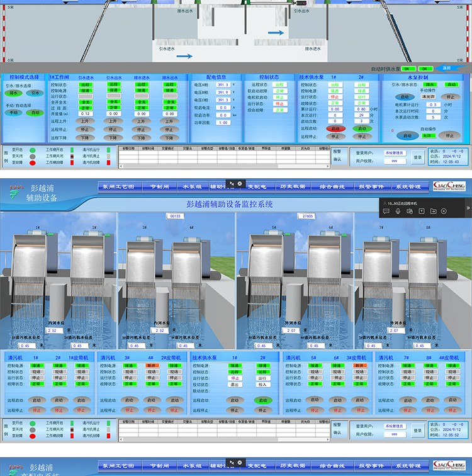This screenshot has height=476, width=472.
Task: Click 停止 for 技术供水泵 2# in gate screen
Action: (x=362, y=137)
